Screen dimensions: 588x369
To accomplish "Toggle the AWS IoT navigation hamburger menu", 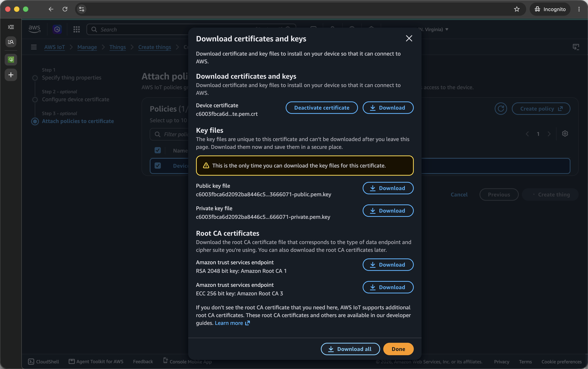I will (34, 47).
